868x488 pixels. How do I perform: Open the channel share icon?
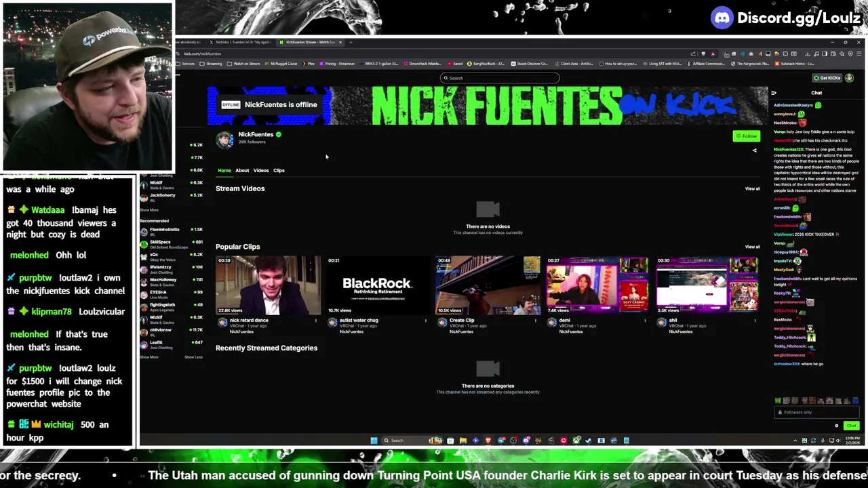pos(754,150)
